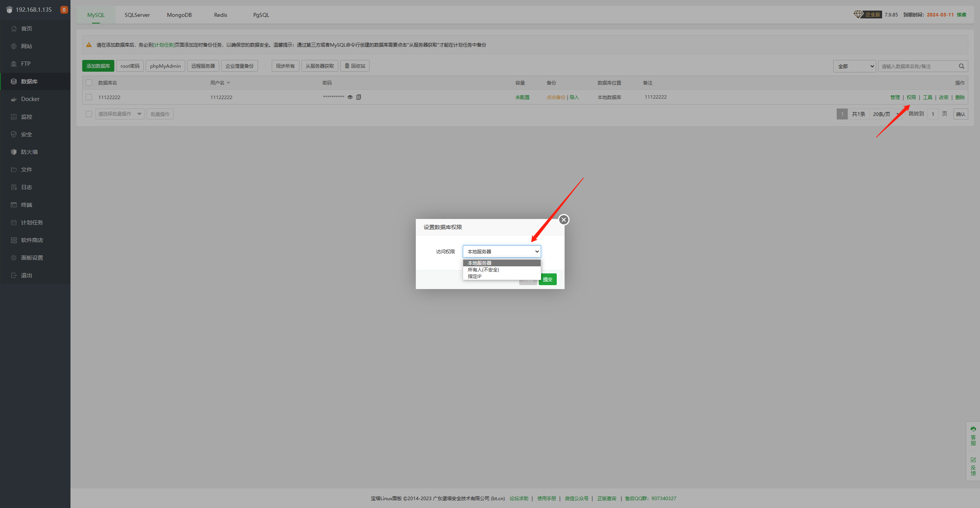Open the 首页 home sidebar item
This screenshot has height=508, width=980.
[35, 29]
